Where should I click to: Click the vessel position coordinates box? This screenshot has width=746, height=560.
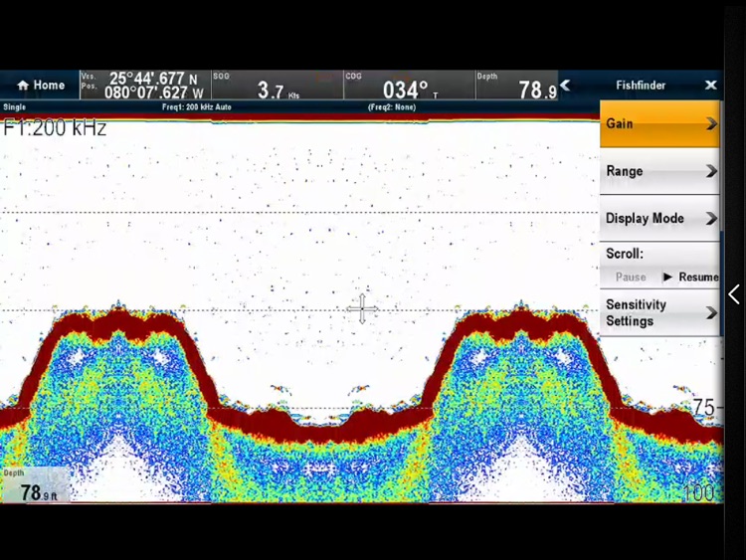tap(144, 86)
